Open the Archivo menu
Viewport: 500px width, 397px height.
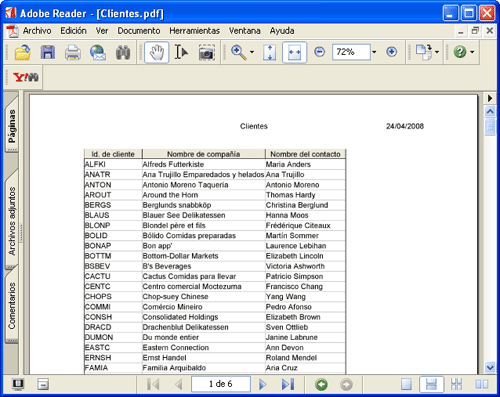[37, 31]
